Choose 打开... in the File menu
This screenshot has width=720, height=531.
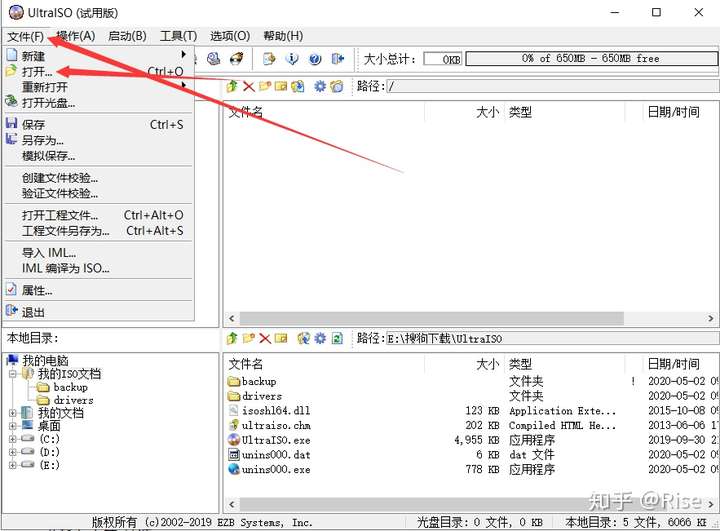pos(98,72)
